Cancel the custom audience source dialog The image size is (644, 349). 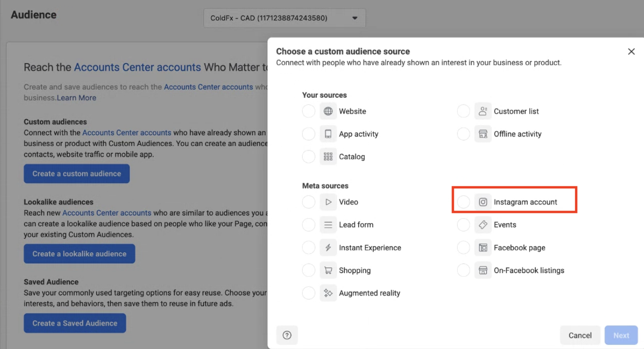coord(580,335)
